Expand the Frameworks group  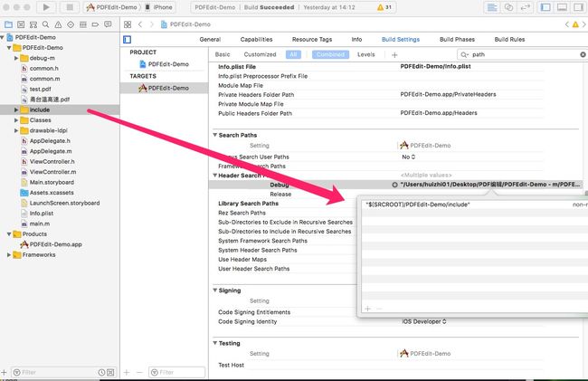coord(9,254)
